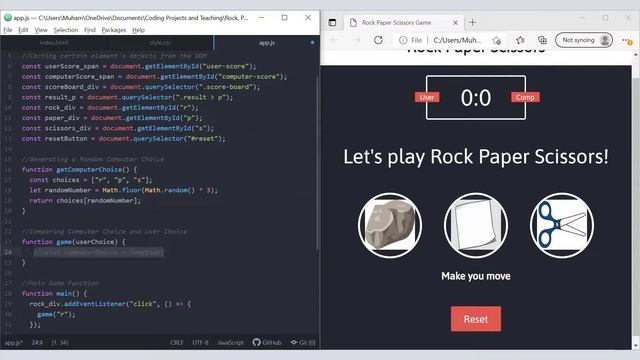This screenshot has width=640, height=360.
Task: Switch to the index.html editor tab
Action: [54, 42]
